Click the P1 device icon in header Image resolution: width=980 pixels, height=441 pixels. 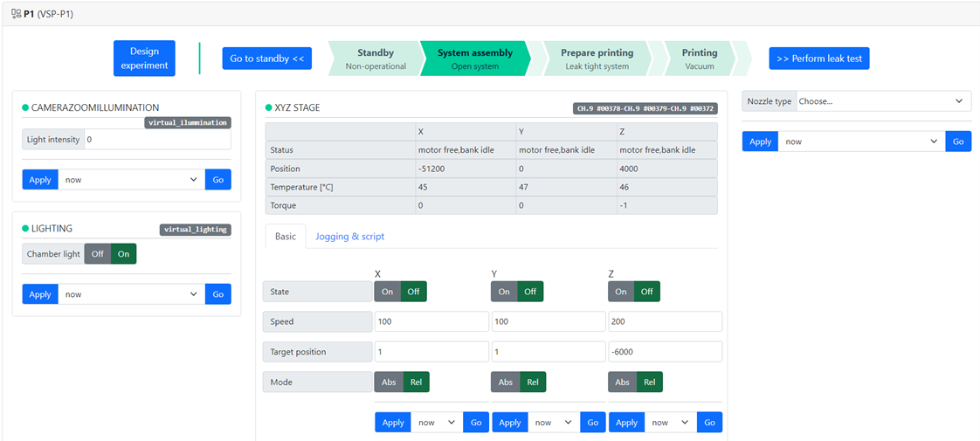[x=16, y=14]
